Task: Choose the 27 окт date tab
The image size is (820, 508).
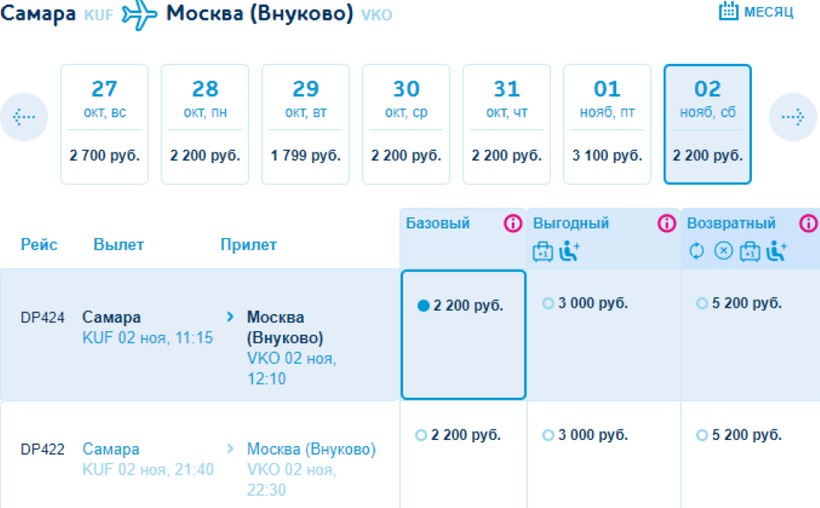Action: [x=104, y=124]
